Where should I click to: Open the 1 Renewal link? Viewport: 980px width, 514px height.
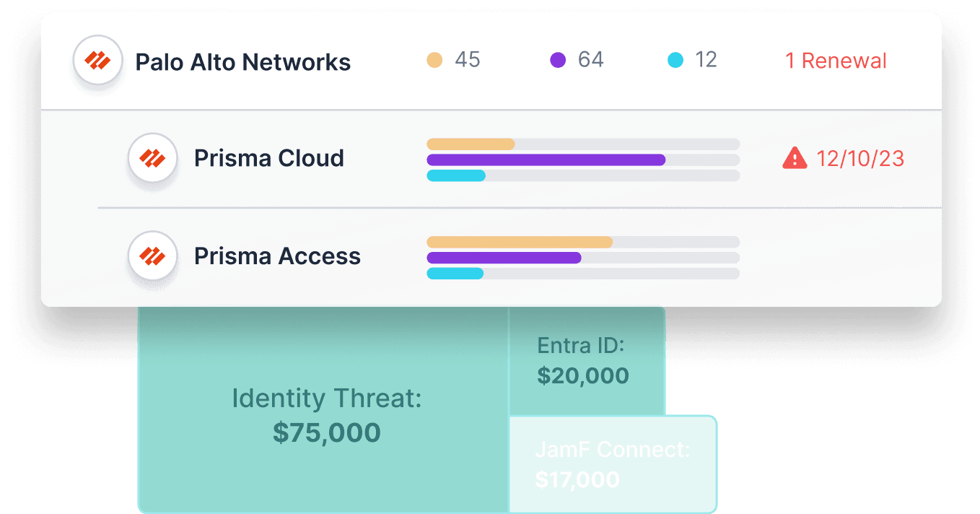pos(836,61)
